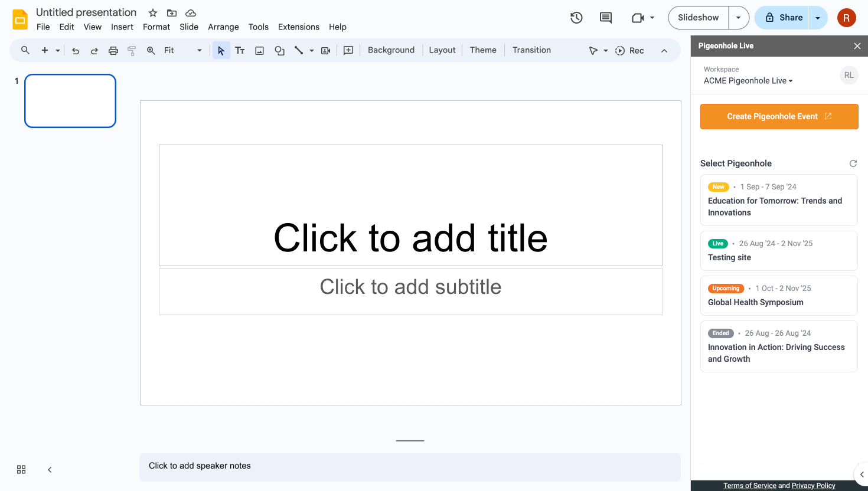The image size is (868, 491).
Task: Open the Extensions menu
Action: [299, 27]
